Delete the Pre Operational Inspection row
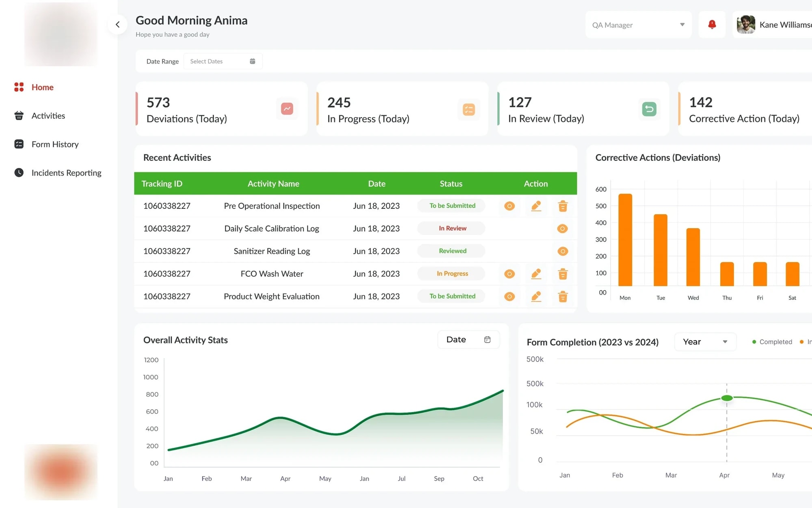The image size is (812, 508). click(563, 206)
